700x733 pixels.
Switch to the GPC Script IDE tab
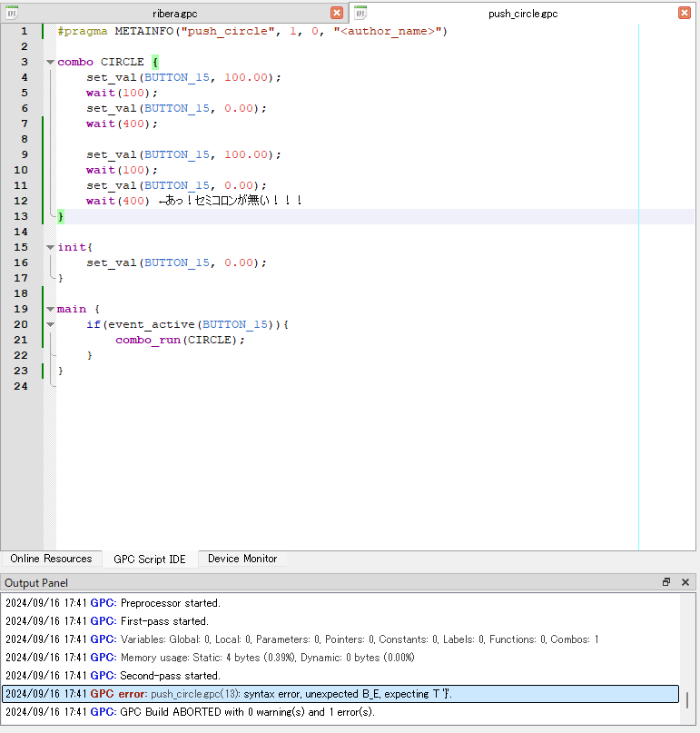150,560
